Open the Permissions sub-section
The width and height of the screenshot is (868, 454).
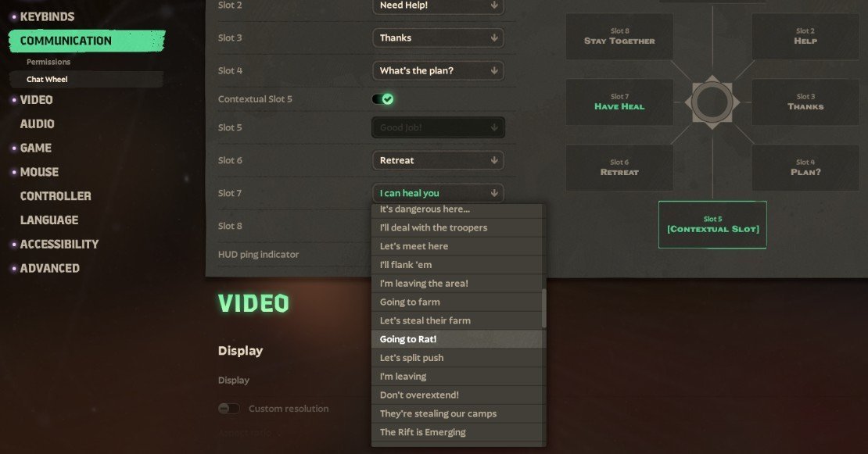(x=48, y=62)
